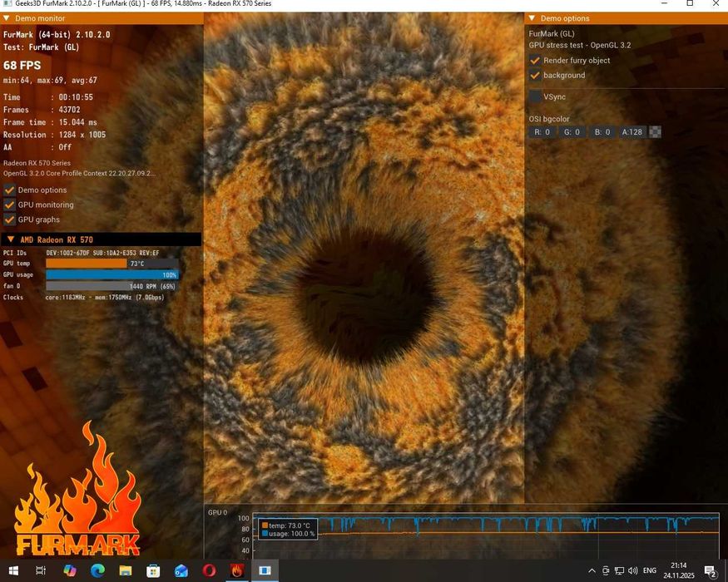The image size is (728, 582).
Task: Open Microsoft Edge from the taskbar
Action: [97, 570]
